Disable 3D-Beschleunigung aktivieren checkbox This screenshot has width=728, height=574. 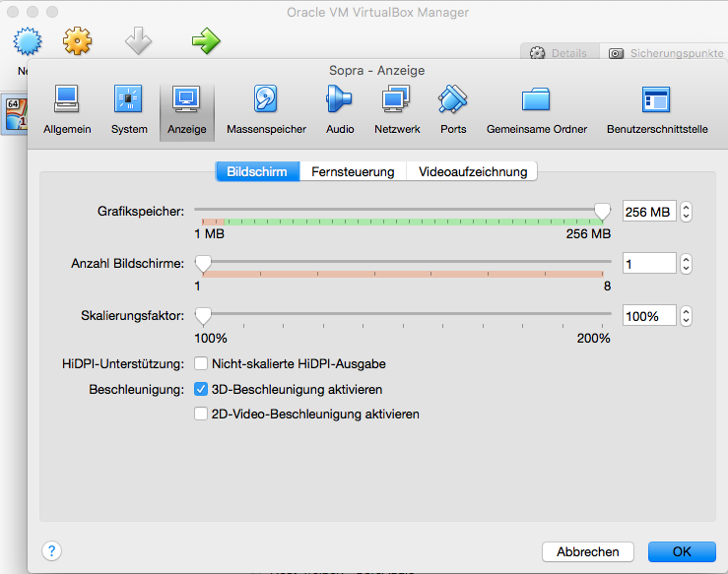tap(201, 389)
